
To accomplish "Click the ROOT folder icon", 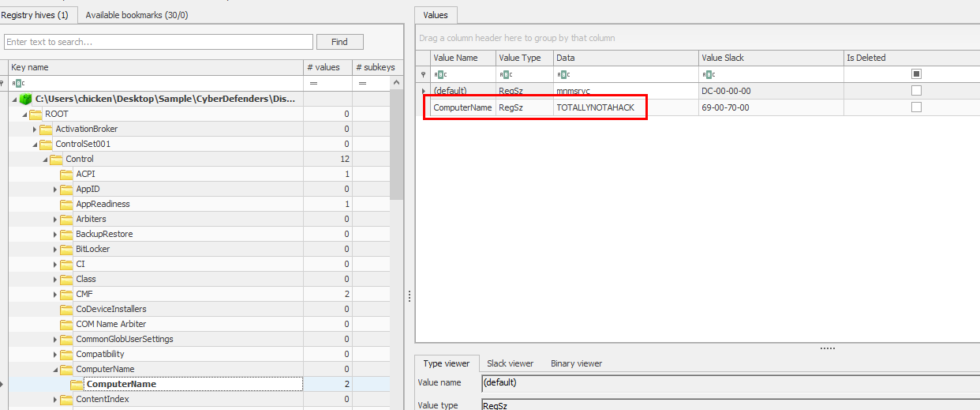I will [x=36, y=114].
